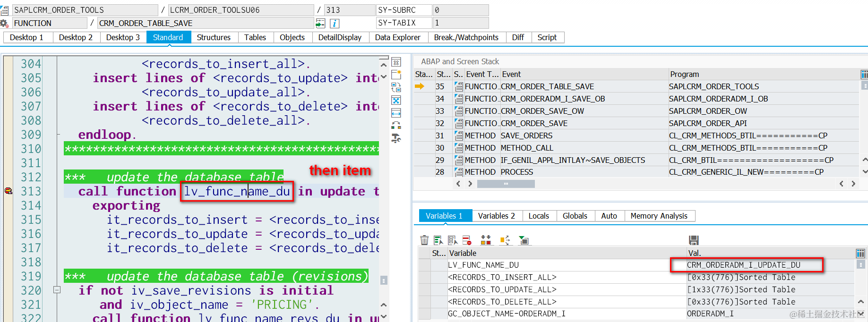Click the stack entry icon in row 34
Viewport: 868px width, 322px height.
tap(458, 99)
